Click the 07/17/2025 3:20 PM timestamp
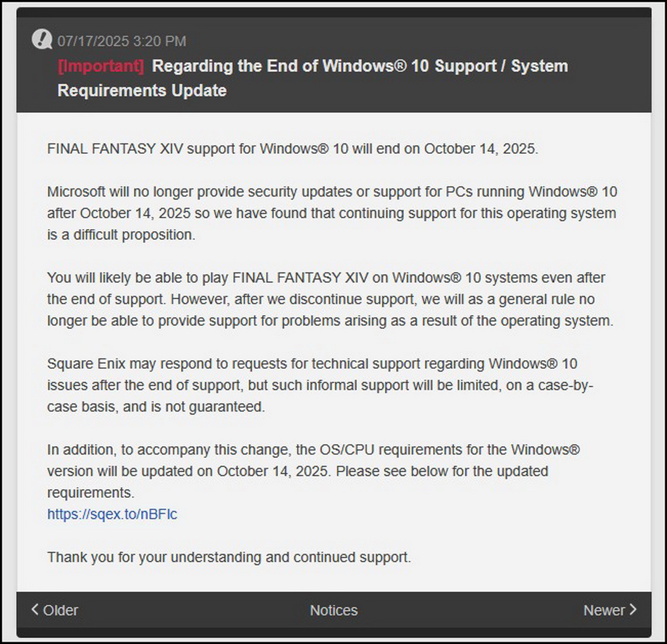This screenshot has height=644, width=667. (122, 41)
